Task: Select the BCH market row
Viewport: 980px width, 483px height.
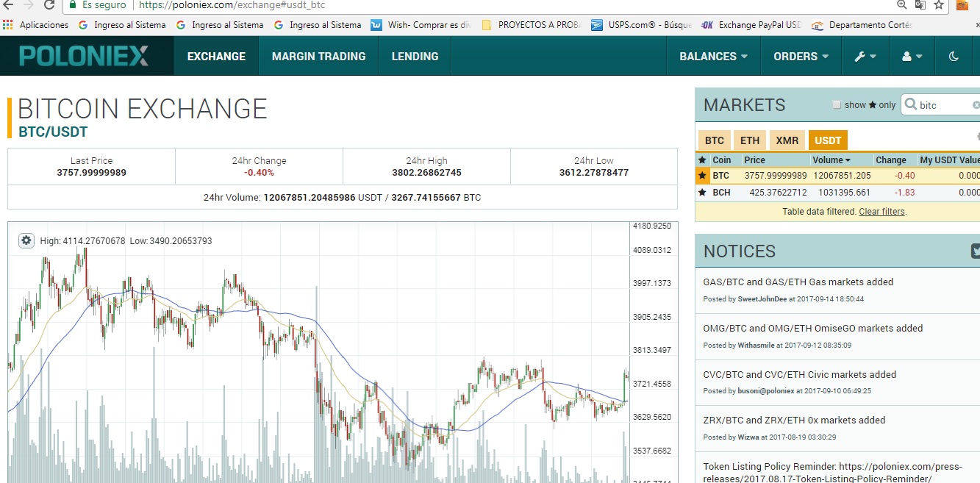Action: click(x=837, y=193)
